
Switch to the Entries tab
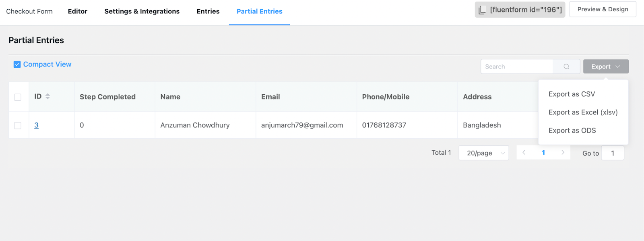pyautogui.click(x=208, y=11)
